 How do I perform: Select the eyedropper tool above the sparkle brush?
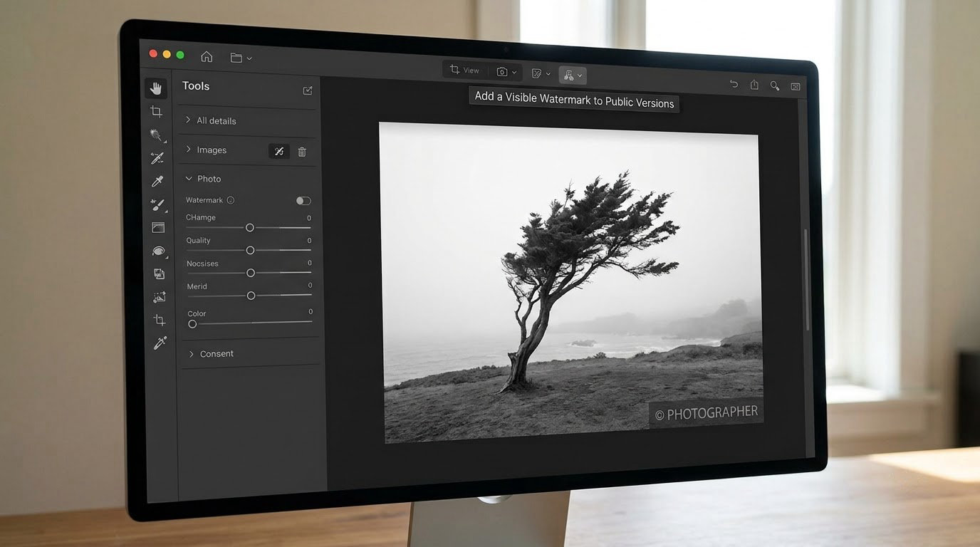[x=157, y=182]
